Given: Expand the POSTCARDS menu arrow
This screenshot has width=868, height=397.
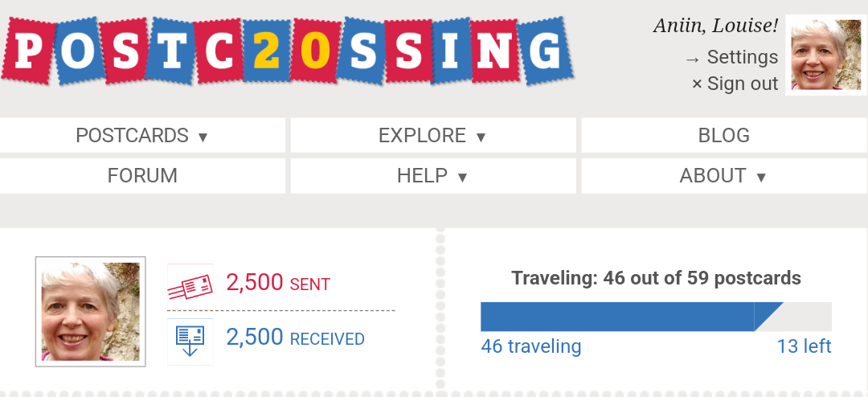Looking at the screenshot, I should pos(203,137).
